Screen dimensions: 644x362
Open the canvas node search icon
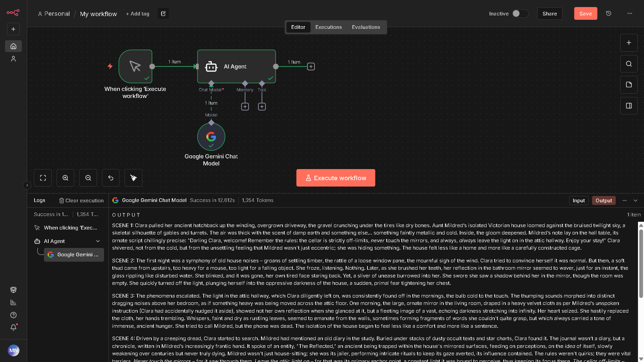pyautogui.click(x=629, y=64)
